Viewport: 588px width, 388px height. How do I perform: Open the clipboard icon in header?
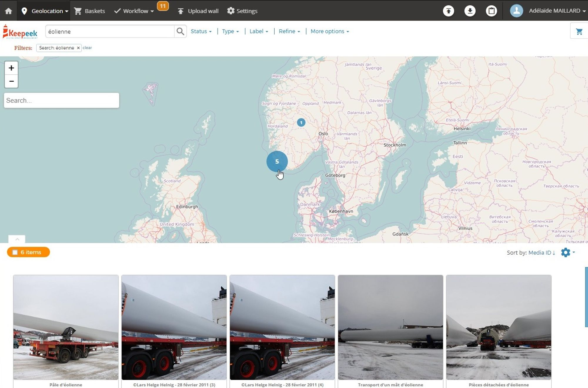(491, 11)
